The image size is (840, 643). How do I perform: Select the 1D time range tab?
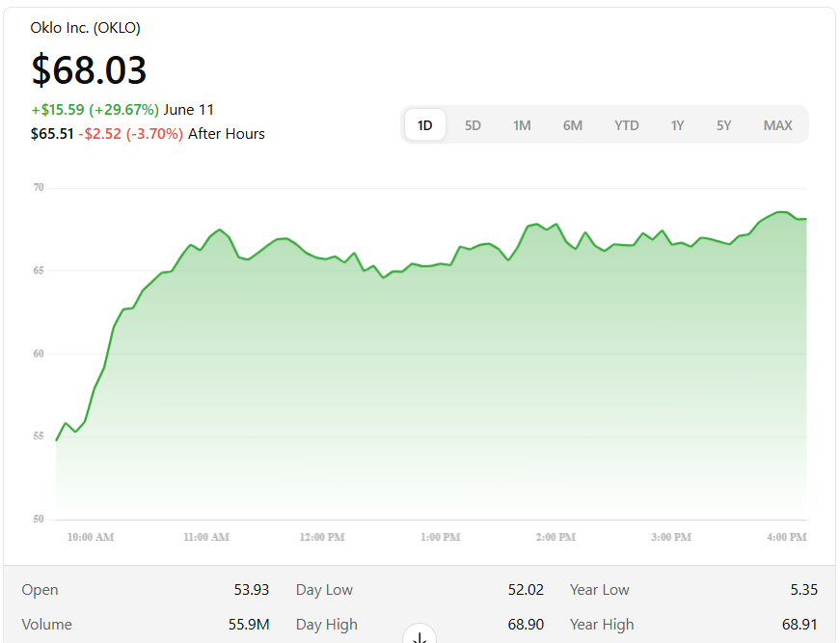[424, 125]
